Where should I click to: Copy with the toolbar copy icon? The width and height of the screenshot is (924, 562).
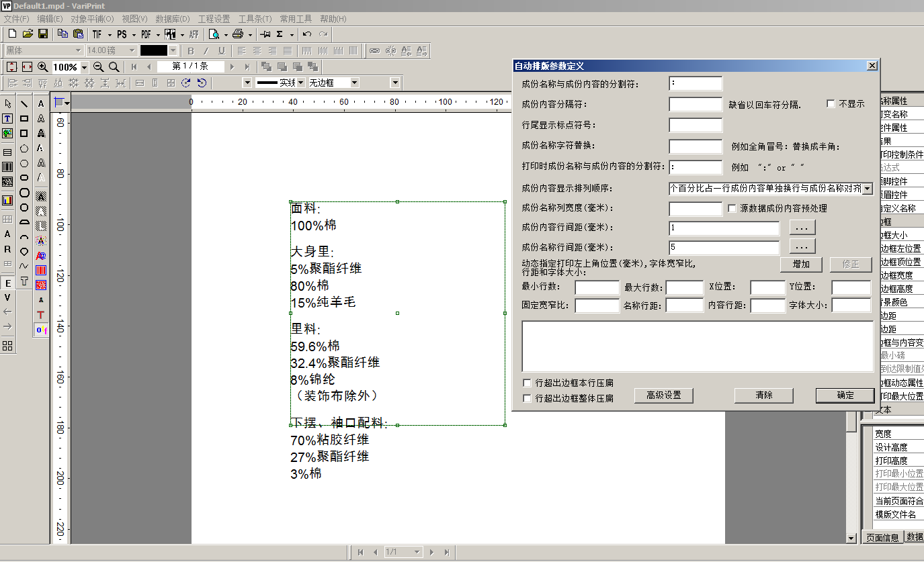click(62, 34)
